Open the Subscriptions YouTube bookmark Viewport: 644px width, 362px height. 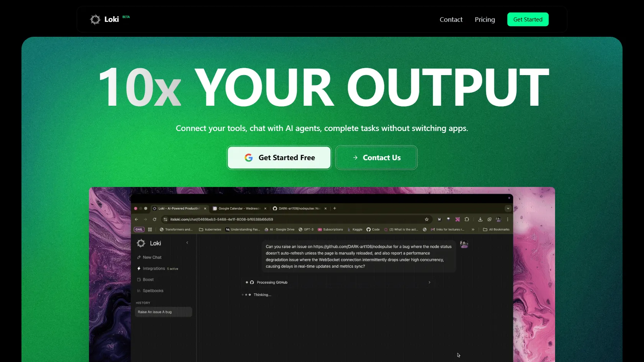330,229
